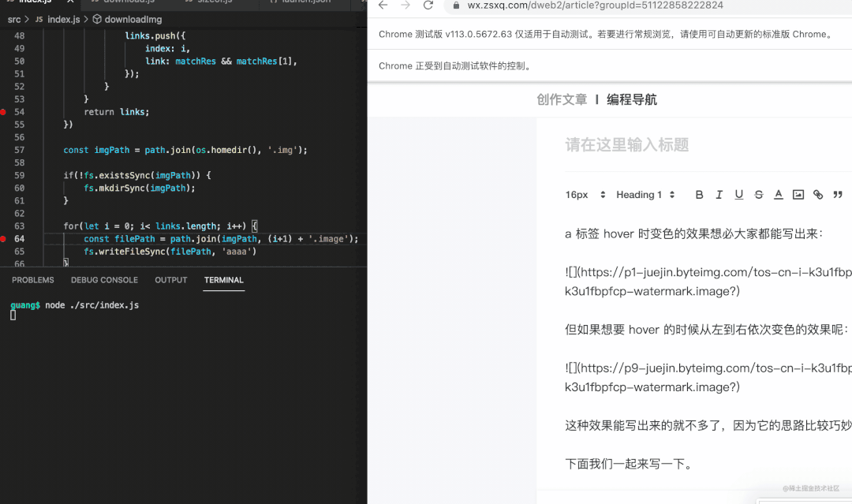Click the links.push({ code line
The image size is (852, 504).
(155, 35)
